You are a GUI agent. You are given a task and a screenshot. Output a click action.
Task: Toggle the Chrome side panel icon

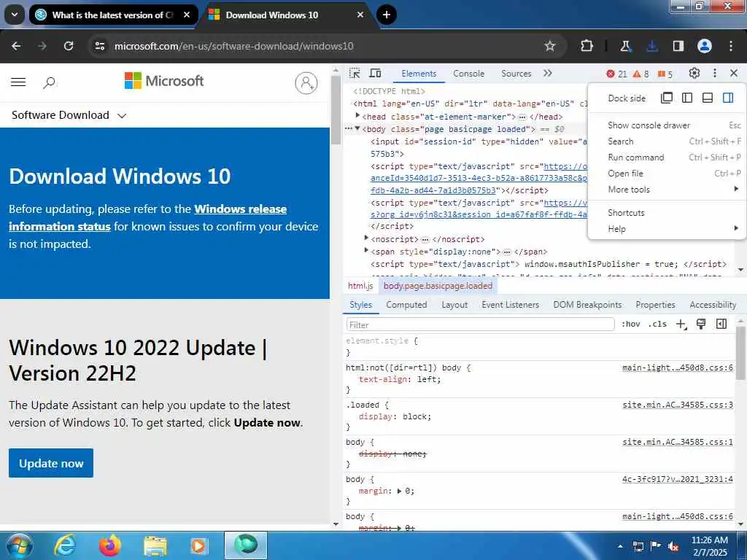point(678,46)
